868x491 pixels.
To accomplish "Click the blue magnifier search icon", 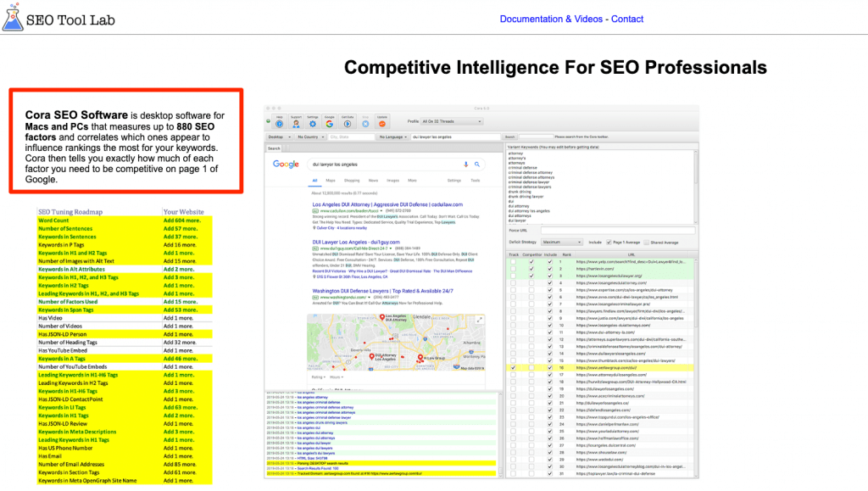I will (476, 165).
